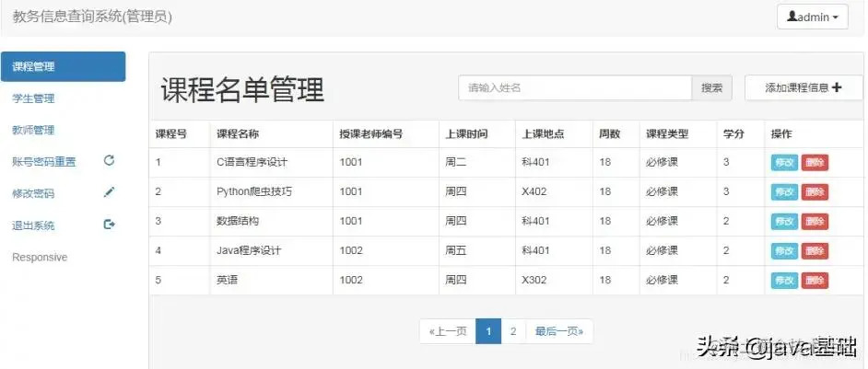Click the 授课老师编号 column header
868x369 pixels.
371,133
